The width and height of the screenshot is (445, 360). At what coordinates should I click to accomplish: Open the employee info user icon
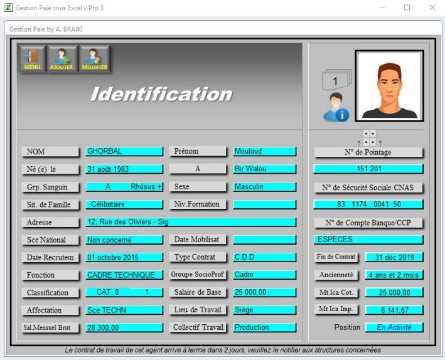click(336, 107)
